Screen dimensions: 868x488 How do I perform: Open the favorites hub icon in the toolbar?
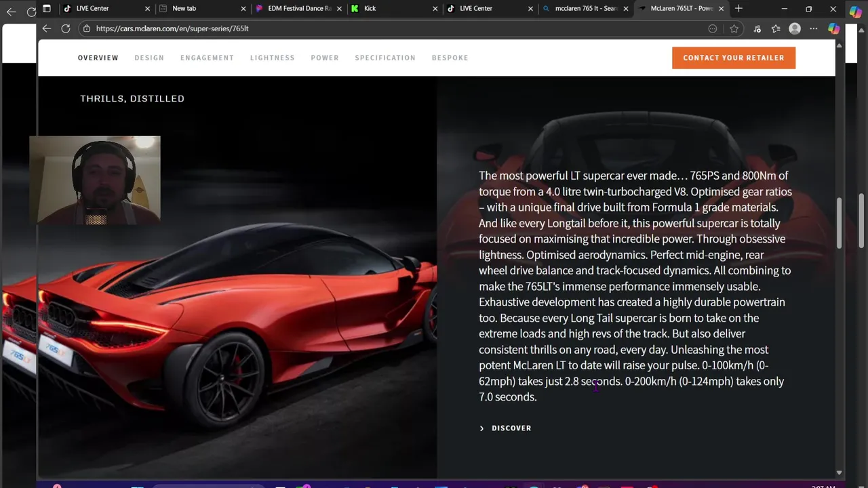pos(776,28)
